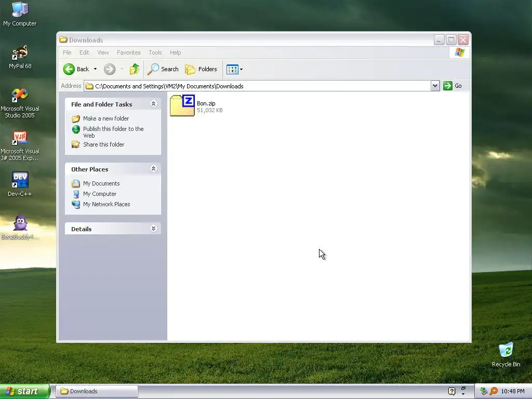Go to My Computer in Other Places
The width and height of the screenshot is (532, 399).
99,194
